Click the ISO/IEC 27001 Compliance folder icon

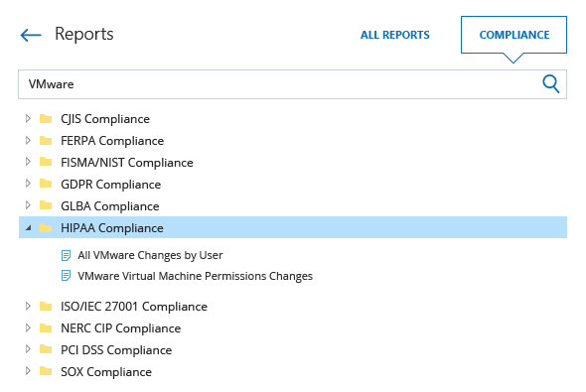46,306
